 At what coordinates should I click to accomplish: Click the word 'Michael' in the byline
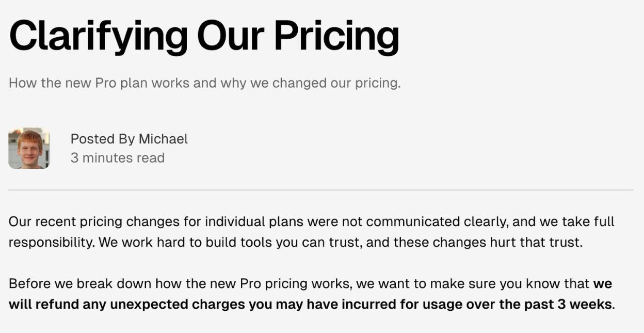(163, 139)
